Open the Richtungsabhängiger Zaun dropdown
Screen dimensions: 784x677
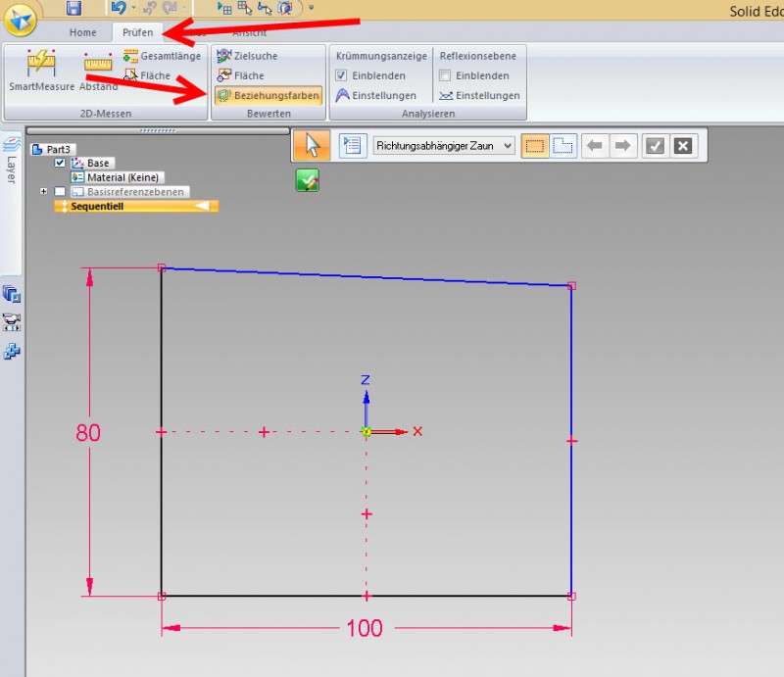[507, 147]
